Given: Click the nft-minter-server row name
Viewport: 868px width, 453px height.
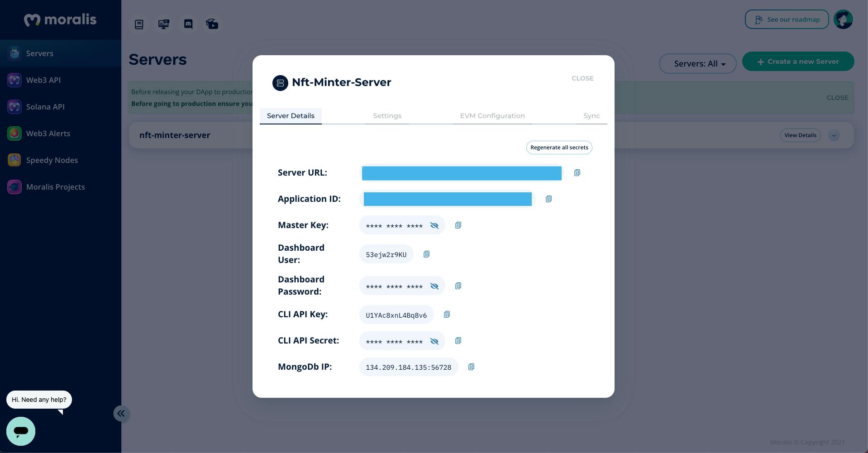Looking at the screenshot, I should pos(175,135).
